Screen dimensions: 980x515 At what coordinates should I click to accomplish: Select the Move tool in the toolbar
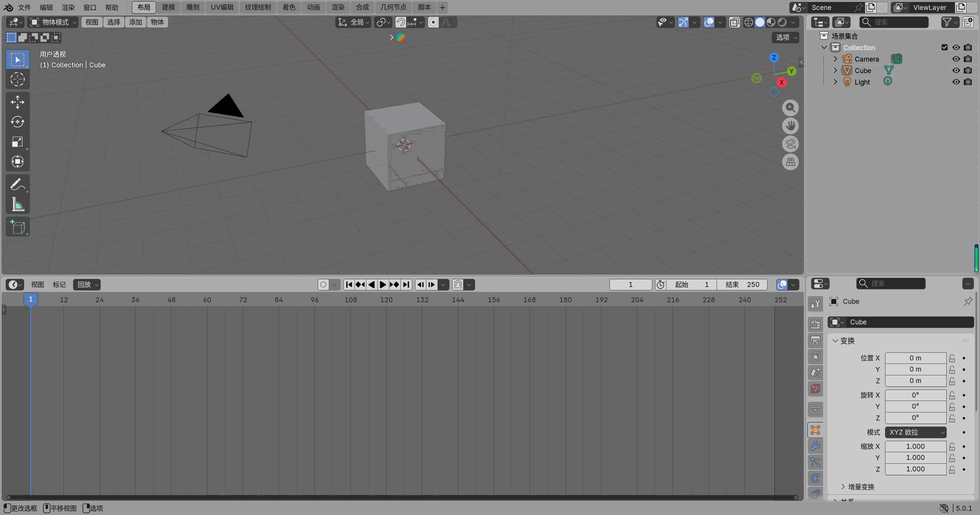(x=17, y=102)
